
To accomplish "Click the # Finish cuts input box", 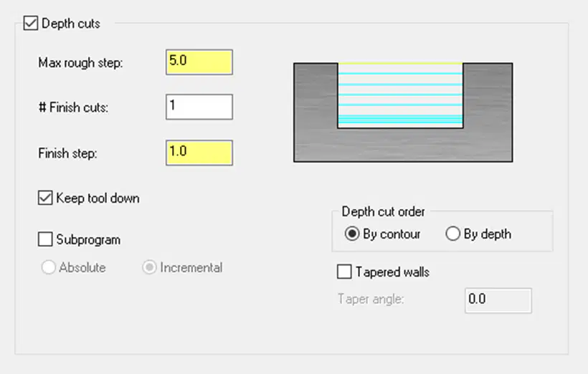I will (x=199, y=107).
